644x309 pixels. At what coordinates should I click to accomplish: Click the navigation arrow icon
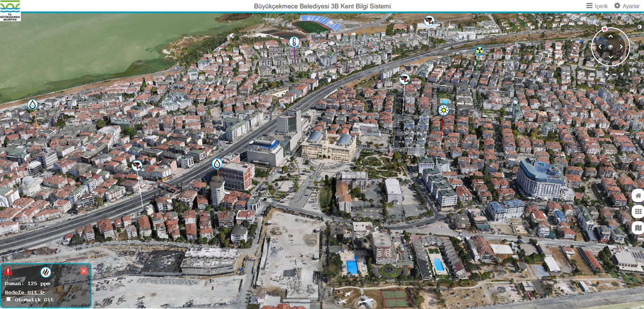click(622, 75)
